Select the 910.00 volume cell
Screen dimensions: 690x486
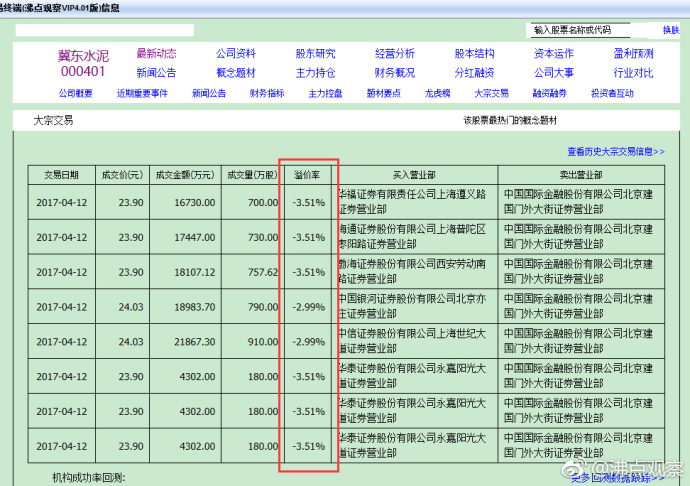253,342
